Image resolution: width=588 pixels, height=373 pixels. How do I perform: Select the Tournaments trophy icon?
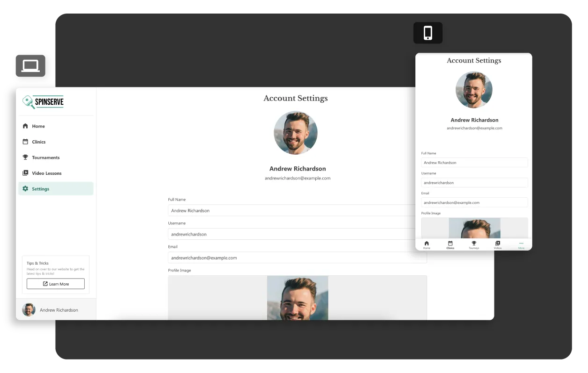coord(25,157)
